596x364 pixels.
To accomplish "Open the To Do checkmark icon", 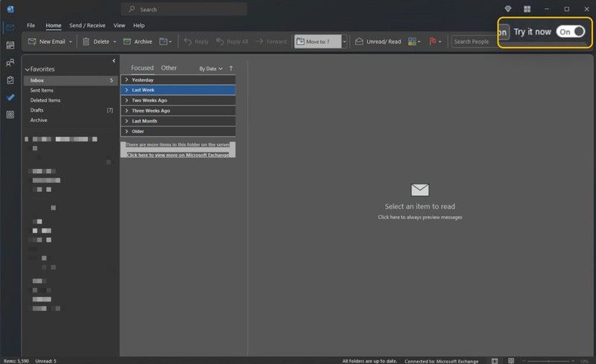I will pyautogui.click(x=10, y=98).
